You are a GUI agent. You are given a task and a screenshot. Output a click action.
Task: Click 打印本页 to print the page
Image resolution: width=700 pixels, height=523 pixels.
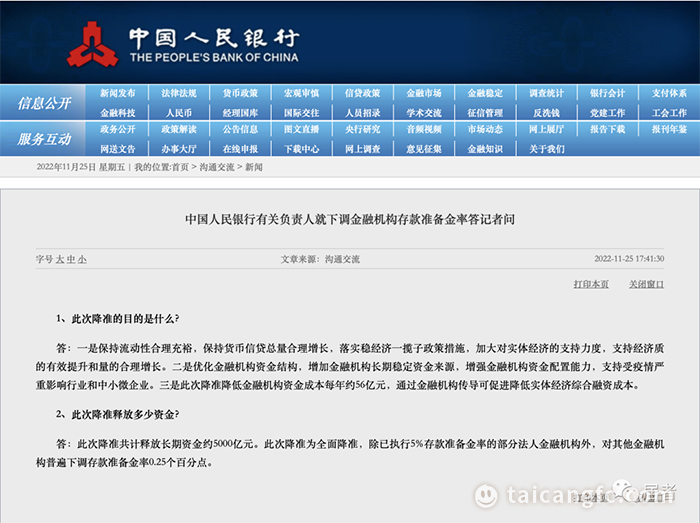pos(591,284)
